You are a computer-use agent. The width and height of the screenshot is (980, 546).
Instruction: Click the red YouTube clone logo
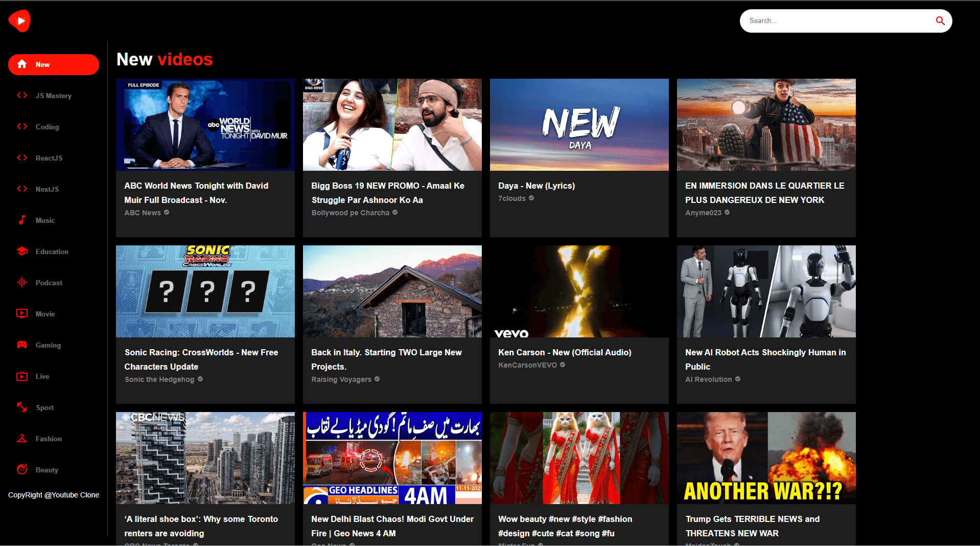click(x=19, y=21)
